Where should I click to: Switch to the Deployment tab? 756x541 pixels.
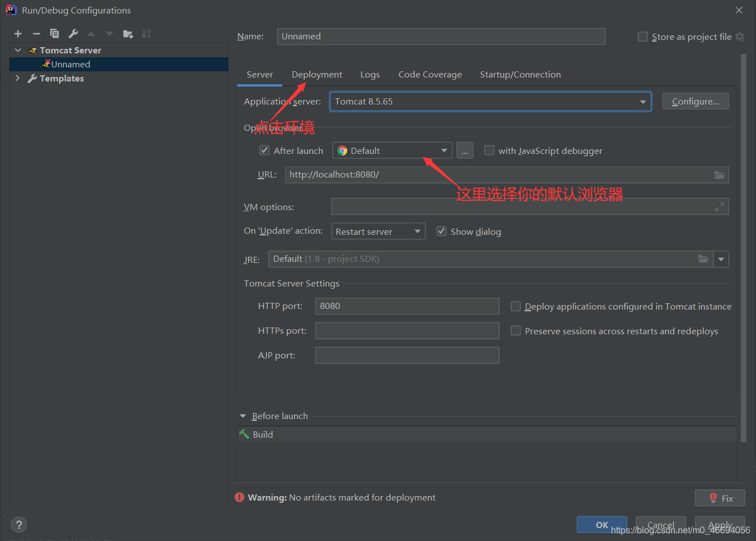316,75
